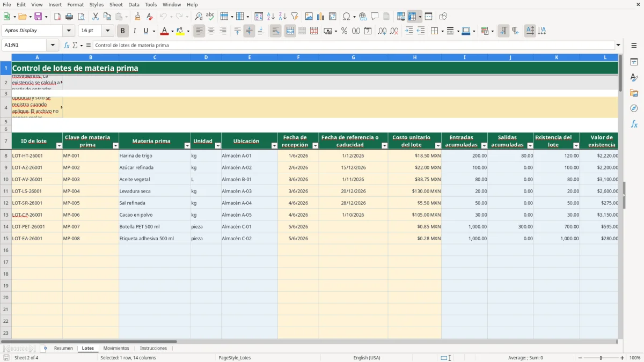Image resolution: width=644 pixels, height=362 pixels.
Task: Toggle Italic formatting
Action: (x=135, y=31)
